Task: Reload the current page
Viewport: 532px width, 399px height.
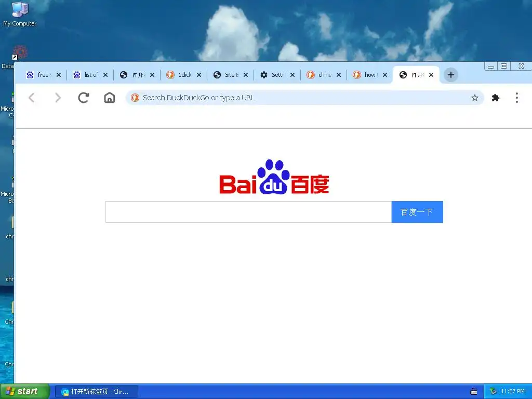Action: [x=84, y=98]
